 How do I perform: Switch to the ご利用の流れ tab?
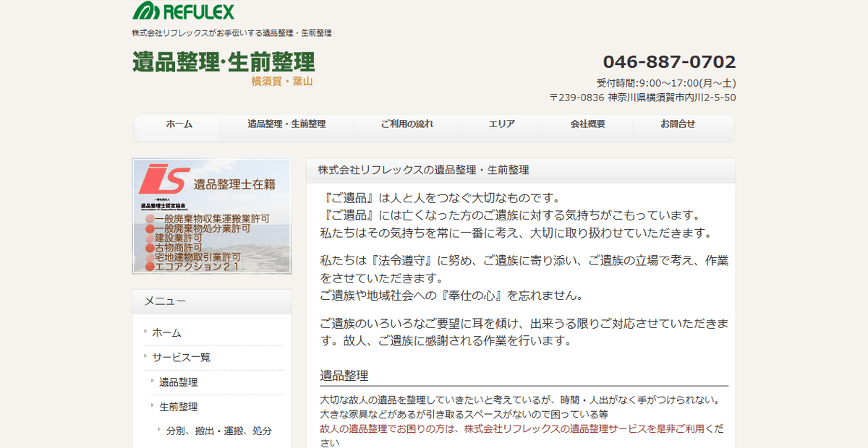pyautogui.click(x=407, y=124)
